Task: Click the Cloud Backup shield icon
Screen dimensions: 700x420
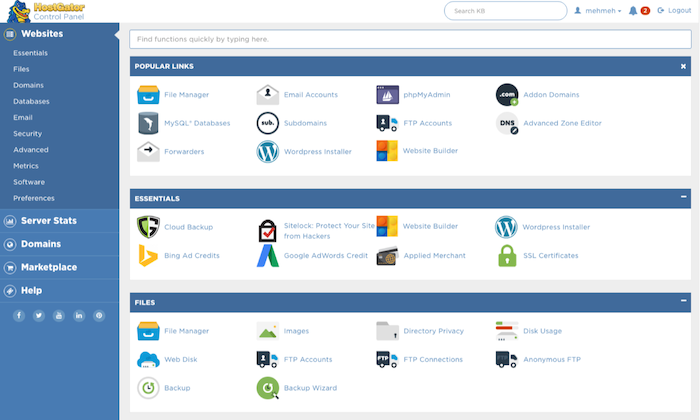Action: click(148, 227)
